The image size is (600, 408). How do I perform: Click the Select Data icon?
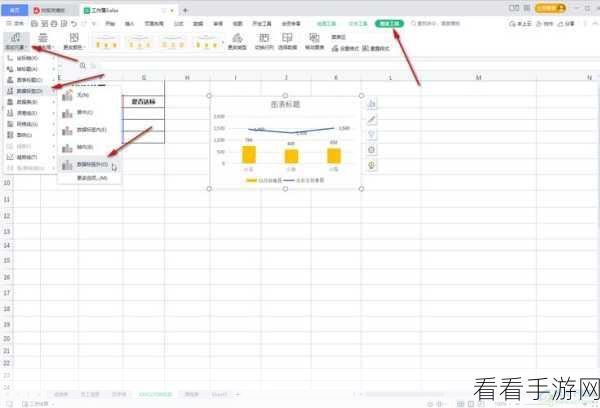tap(287, 41)
